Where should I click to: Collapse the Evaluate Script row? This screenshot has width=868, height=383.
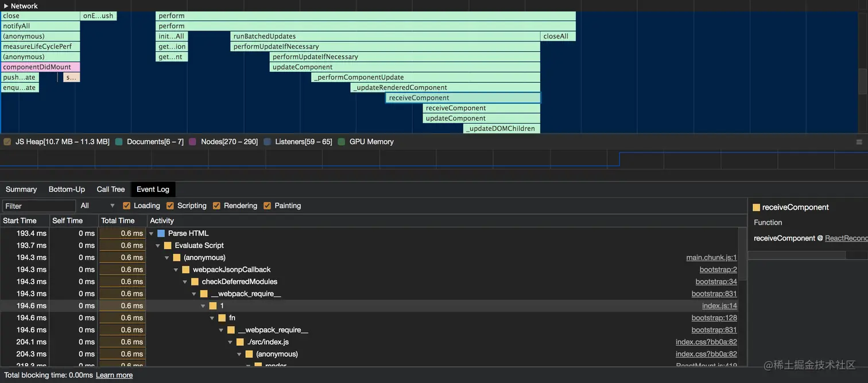(x=158, y=246)
